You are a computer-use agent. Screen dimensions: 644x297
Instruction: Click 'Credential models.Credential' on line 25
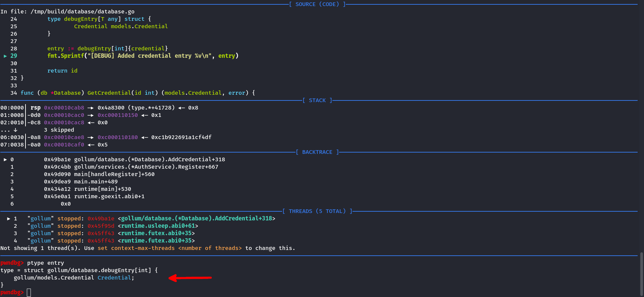pos(121,27)
